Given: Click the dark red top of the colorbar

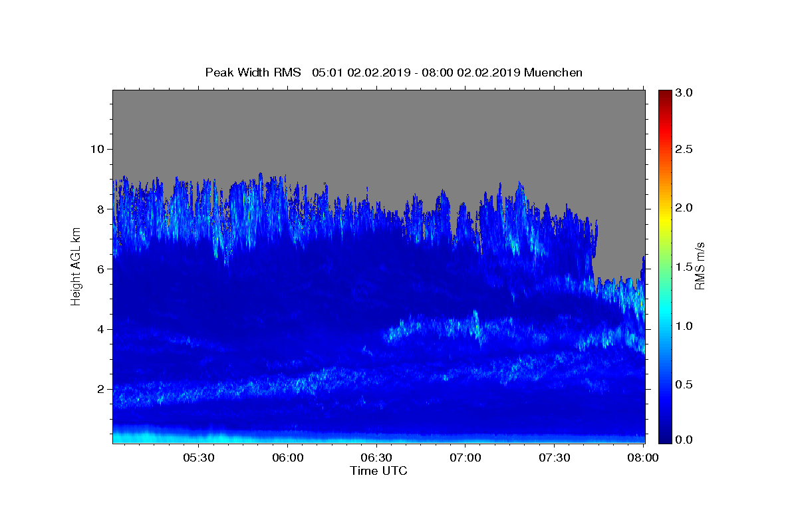Looking at the screenshot, I should pos(665,95).
